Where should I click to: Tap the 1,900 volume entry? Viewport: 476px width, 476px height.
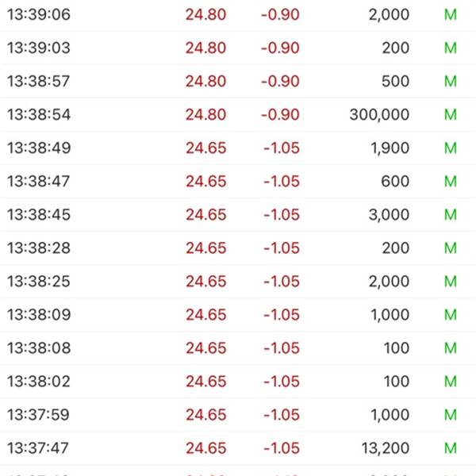390,148
